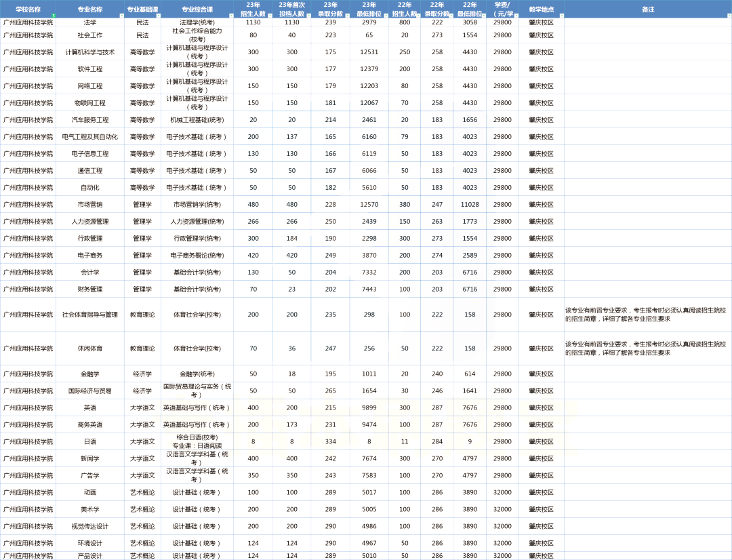This screenshot has height=560, width=732.
Task: Select the 国际经济与贸易 cell
Action: tap(90, 391)
